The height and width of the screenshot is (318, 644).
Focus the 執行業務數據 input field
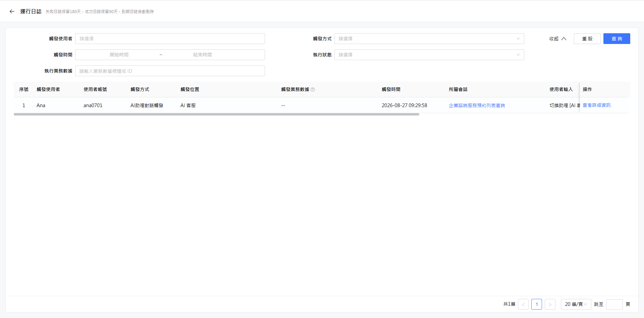[170, 71]
